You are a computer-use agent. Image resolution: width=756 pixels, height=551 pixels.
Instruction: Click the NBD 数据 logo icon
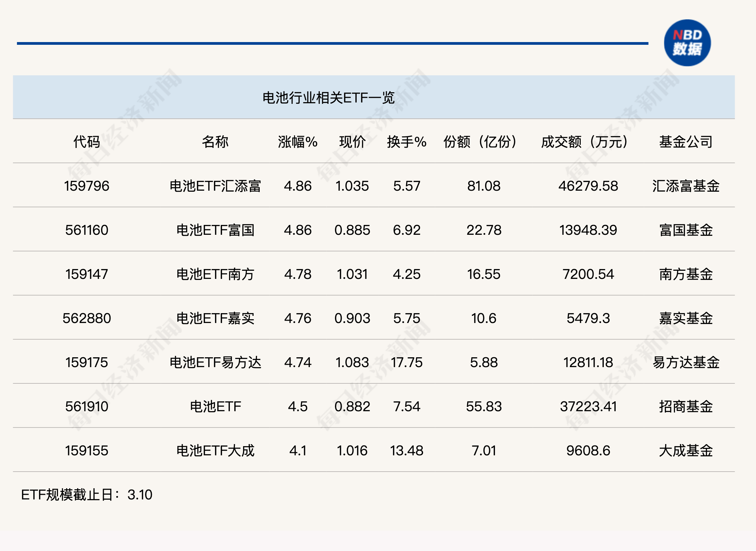[x=687, y=43]
